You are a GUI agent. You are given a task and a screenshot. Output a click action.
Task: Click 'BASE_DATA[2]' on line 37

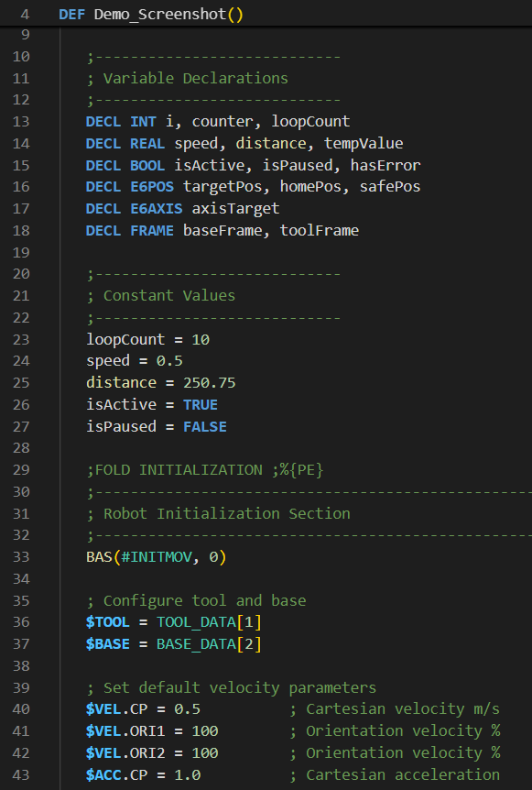click(x=210, y=644)
